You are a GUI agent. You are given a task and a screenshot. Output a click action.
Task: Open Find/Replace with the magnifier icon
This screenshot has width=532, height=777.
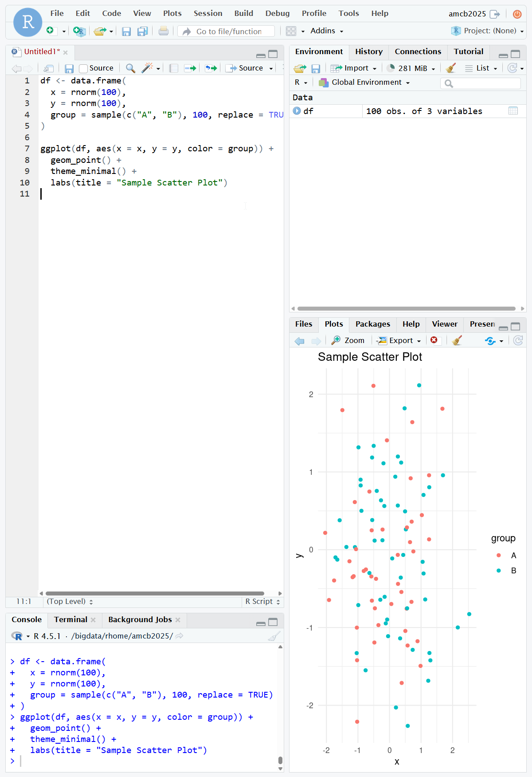pos(130,68)
